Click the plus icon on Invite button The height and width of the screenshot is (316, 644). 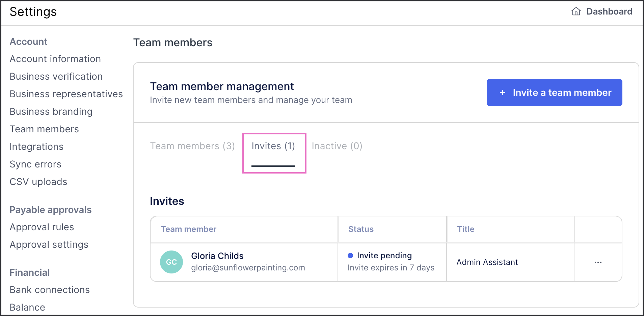click(503, 93)
